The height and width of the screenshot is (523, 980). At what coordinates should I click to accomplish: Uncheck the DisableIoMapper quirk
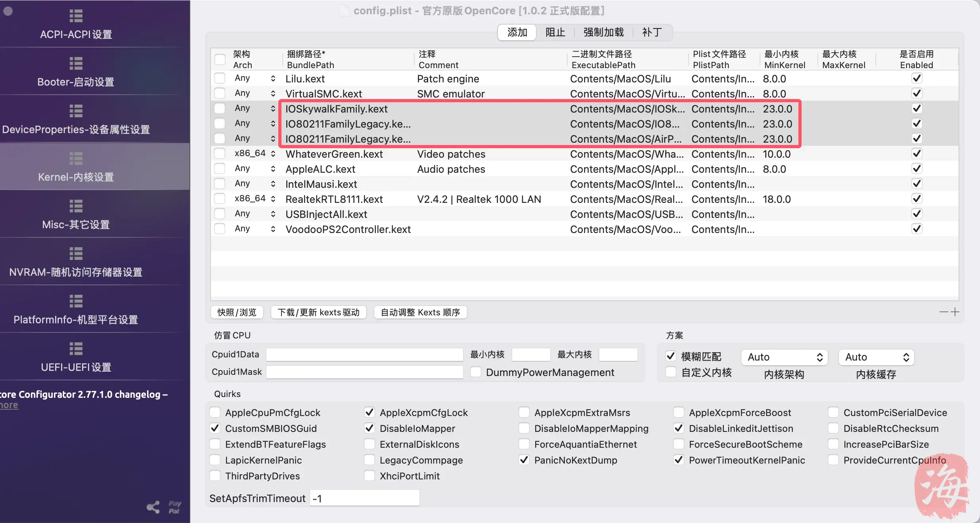click(369, 428)
